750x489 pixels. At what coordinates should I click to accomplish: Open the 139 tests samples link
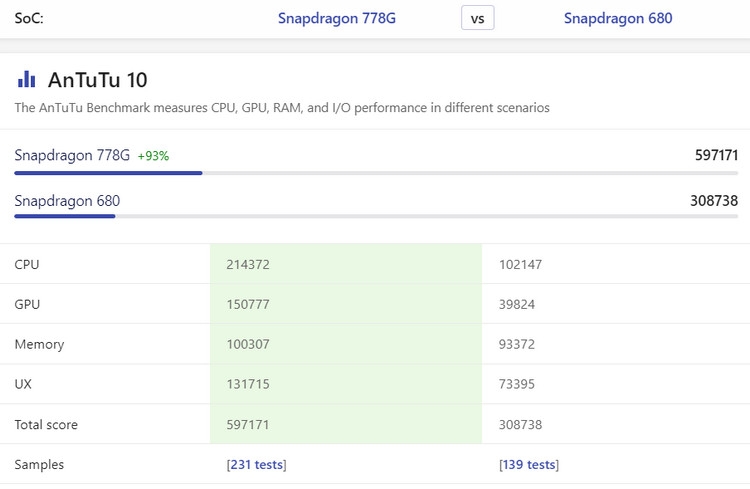coord(529,465)
